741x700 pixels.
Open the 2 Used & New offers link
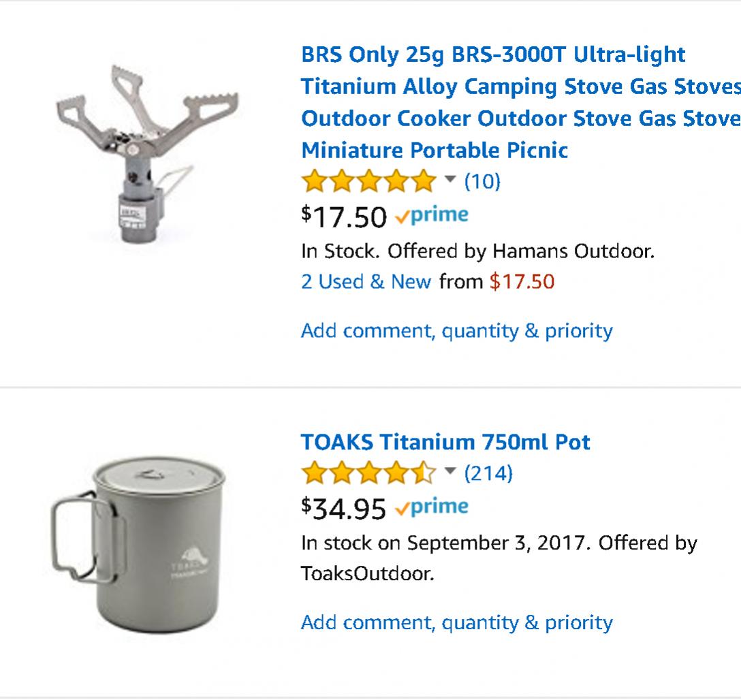[x=366, y=282]
